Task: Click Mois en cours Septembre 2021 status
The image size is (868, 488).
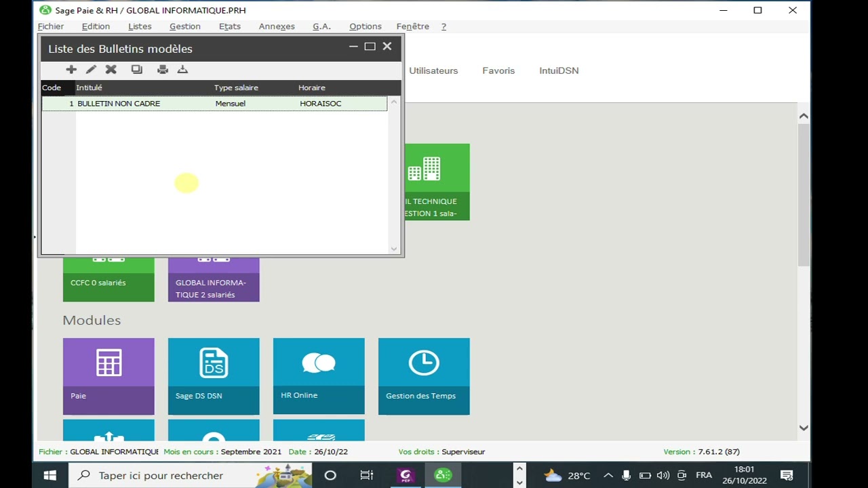Action: pos(222,451)
